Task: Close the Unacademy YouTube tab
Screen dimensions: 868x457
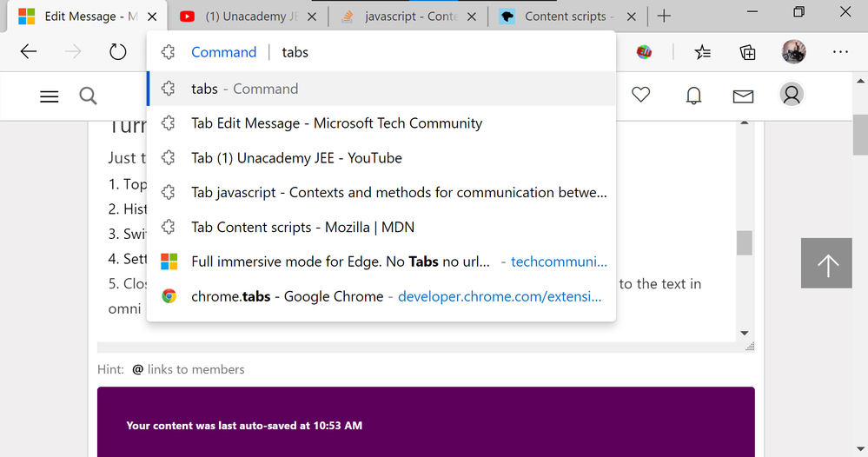Action: 312,17
